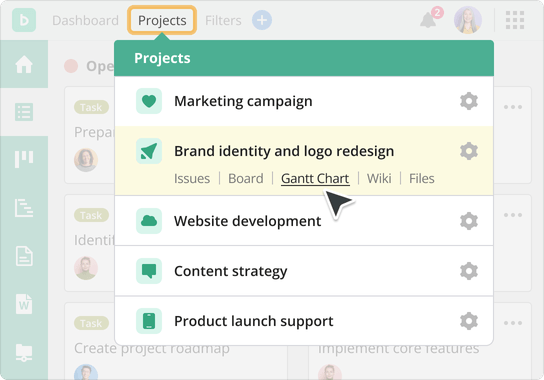Click the Product launch phone icon
The image size is (544, 380).
[x=149, y=321]
